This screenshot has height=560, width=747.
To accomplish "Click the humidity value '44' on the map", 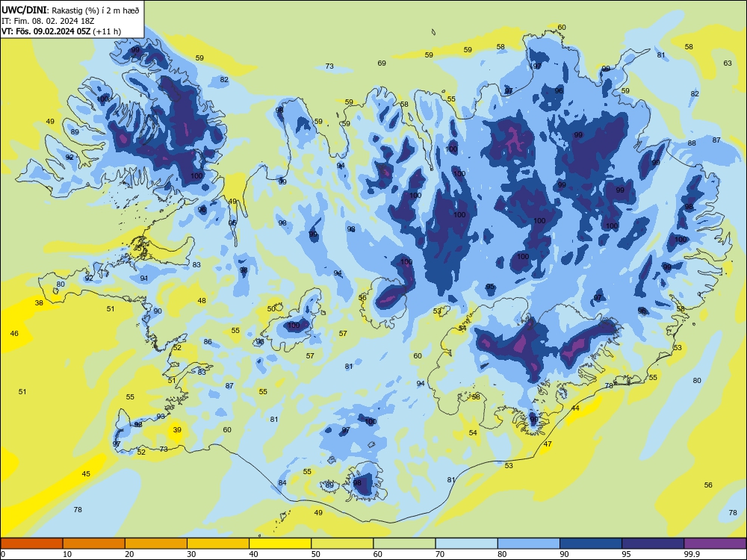I will (575, 408).
